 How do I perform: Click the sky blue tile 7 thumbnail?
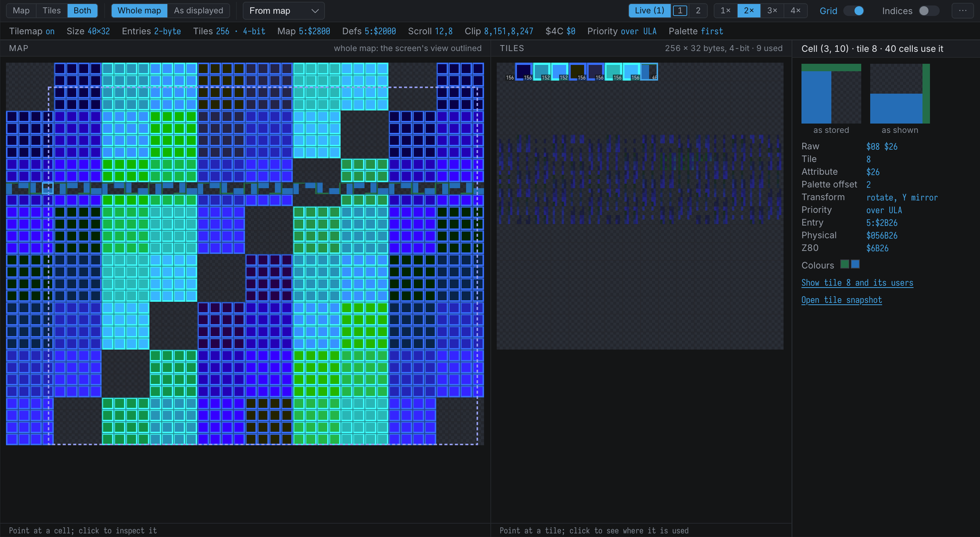click(631, 72)
